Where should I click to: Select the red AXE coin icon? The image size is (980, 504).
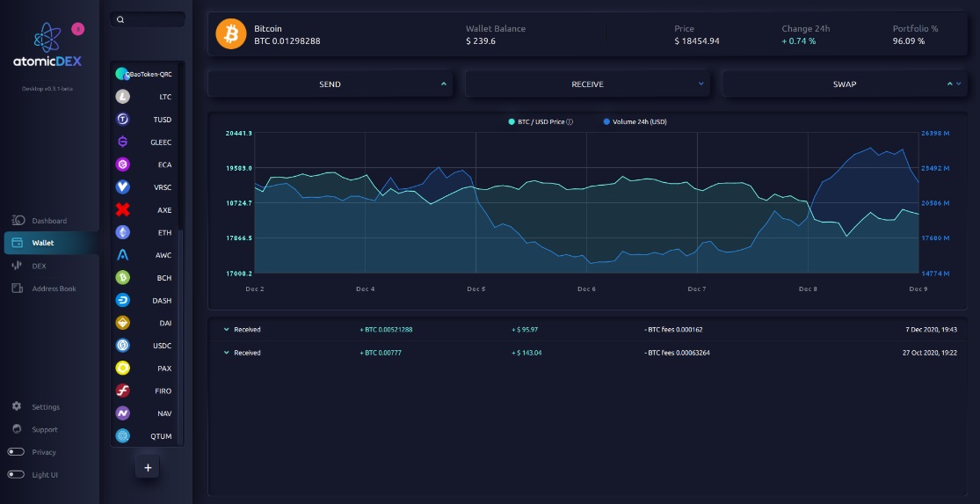point(123,210)
